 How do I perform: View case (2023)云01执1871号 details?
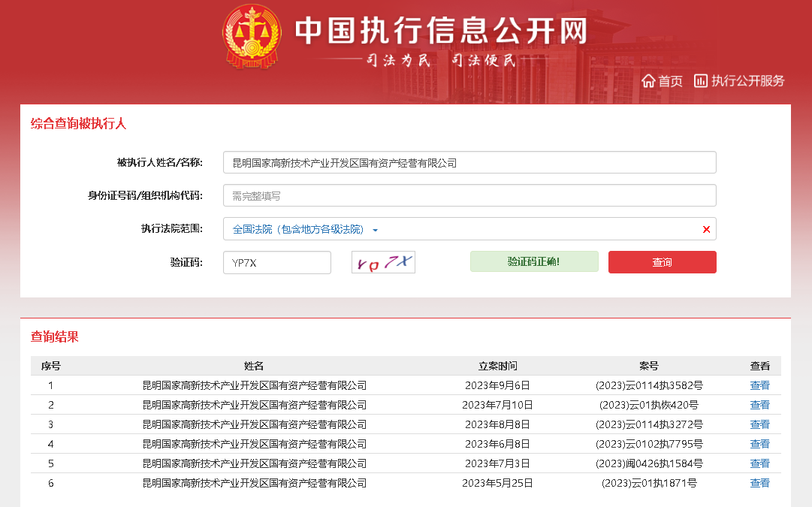click(759, 483)
